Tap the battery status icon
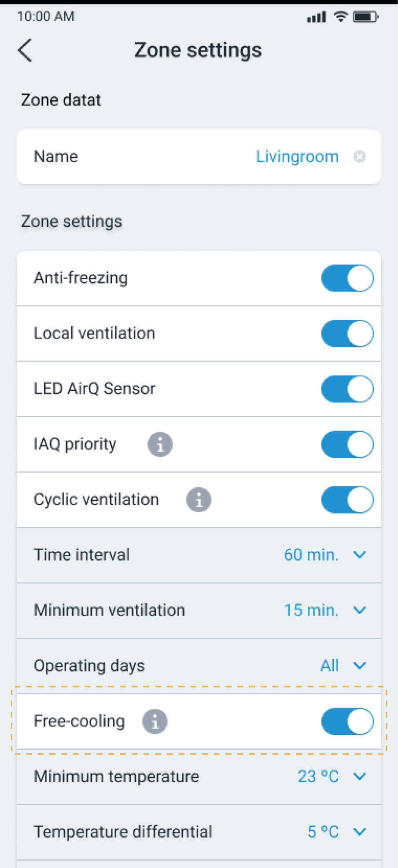This screenshot has width=398, height=868. coord(365,17)
